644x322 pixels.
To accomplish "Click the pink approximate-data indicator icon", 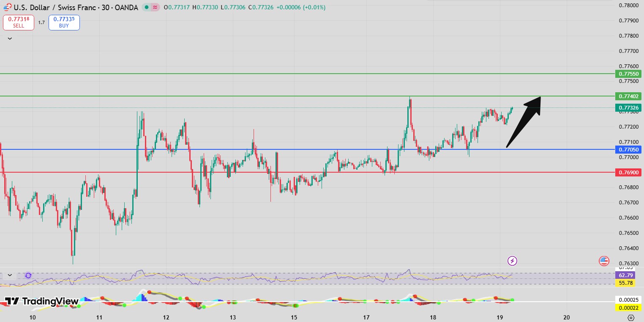I will point(156,8).
